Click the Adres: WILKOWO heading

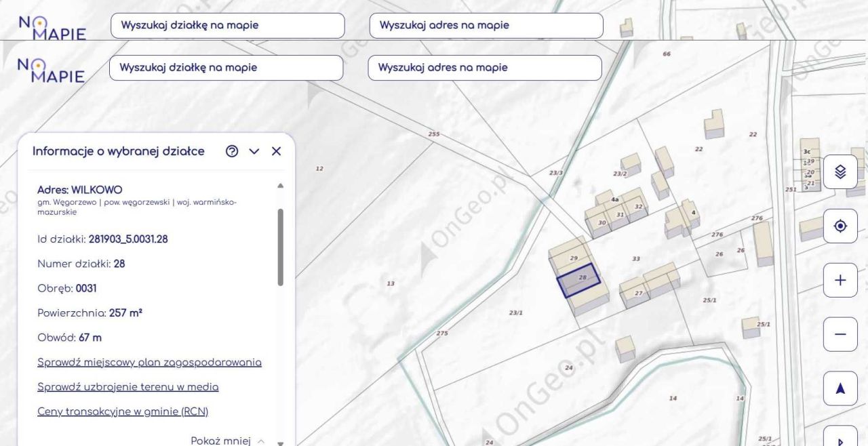tap(80, 190)
